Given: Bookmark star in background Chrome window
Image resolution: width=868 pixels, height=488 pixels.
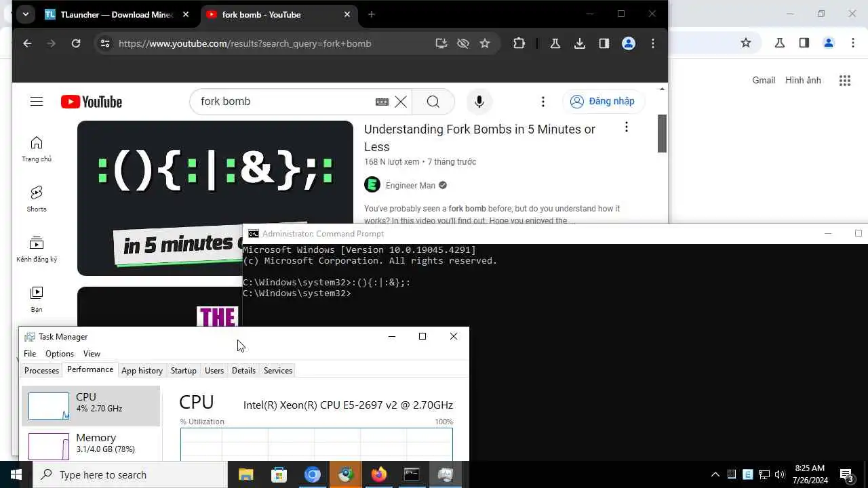Looking at the screenshot, I should (x=746, y=43).
